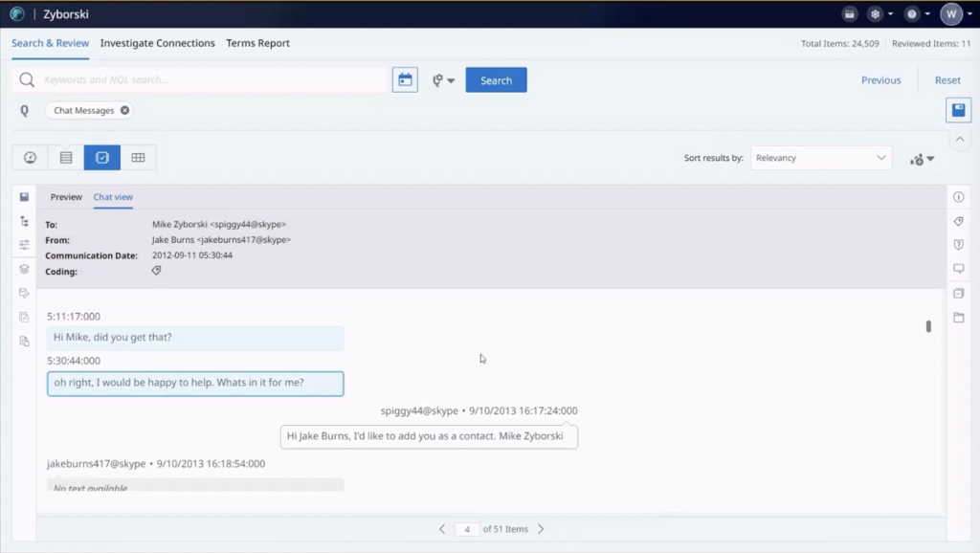Click the blue Search button

click(x=497, y=80)
